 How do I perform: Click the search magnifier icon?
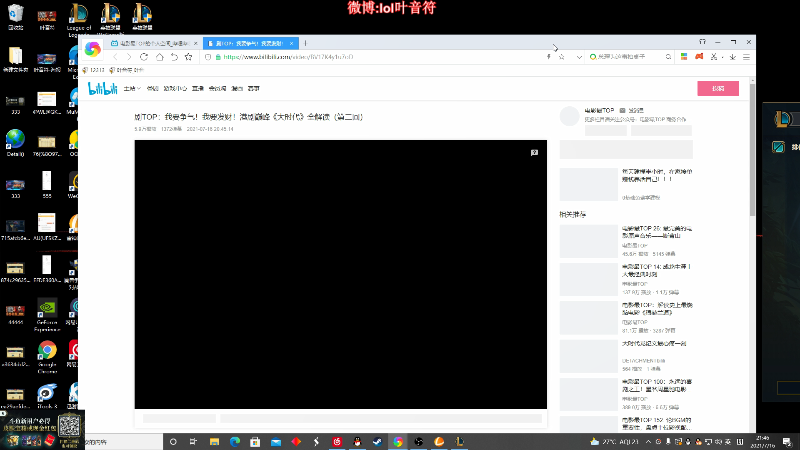(x=668, y=57)
